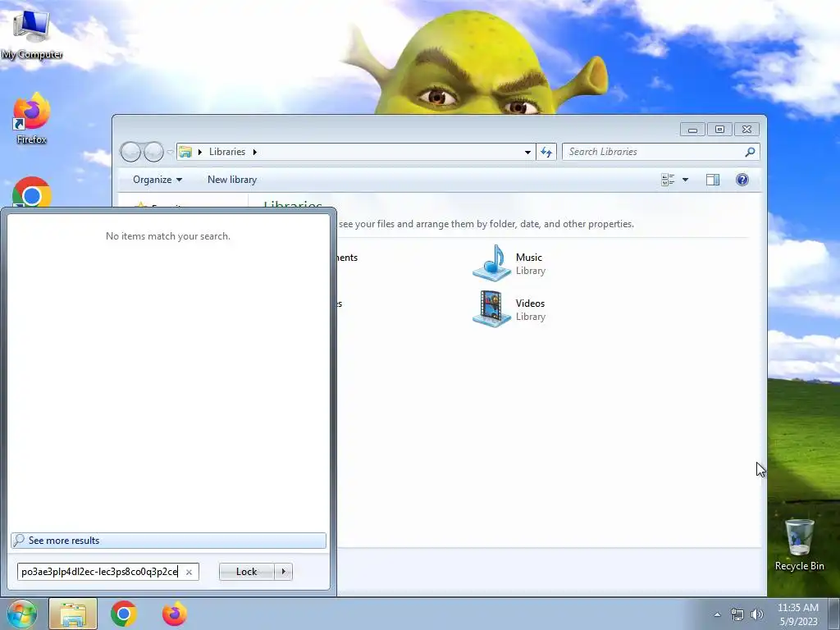The image size is (840, 630).
Task: Close the Libraries window
Action: (746, 130)
